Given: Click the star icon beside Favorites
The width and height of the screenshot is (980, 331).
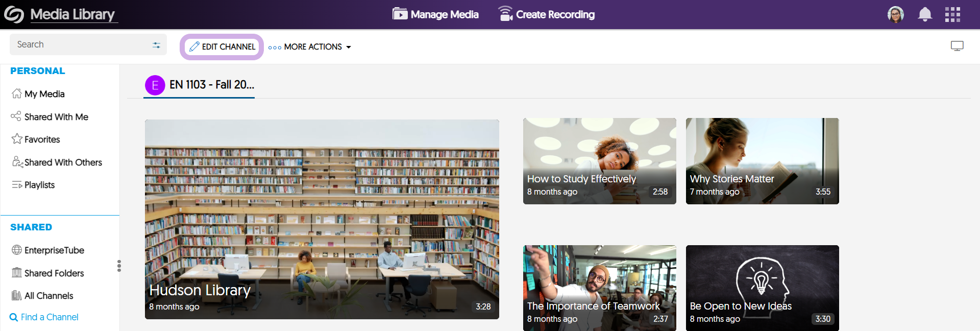Looking at the screenshot, I should tap(17, 138).
